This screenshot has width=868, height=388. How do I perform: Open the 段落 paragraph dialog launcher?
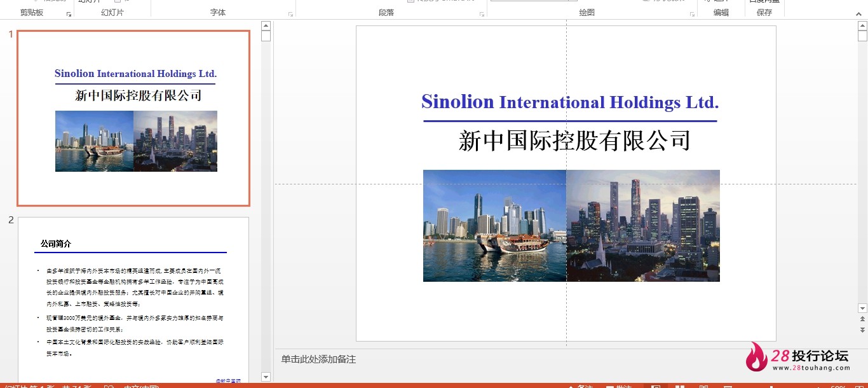click(x=480, y=14)
